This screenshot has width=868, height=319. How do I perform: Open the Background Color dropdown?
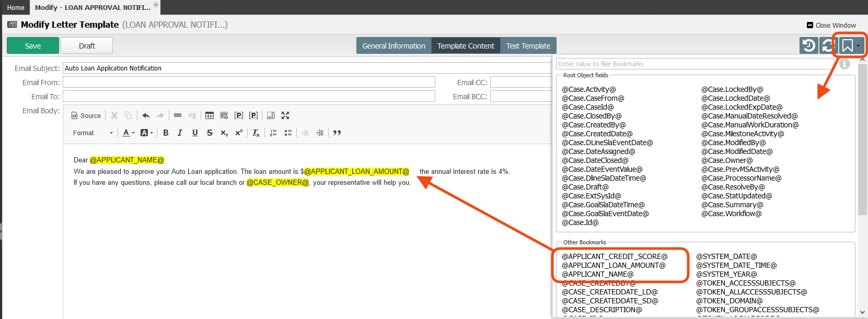[147, 133]
